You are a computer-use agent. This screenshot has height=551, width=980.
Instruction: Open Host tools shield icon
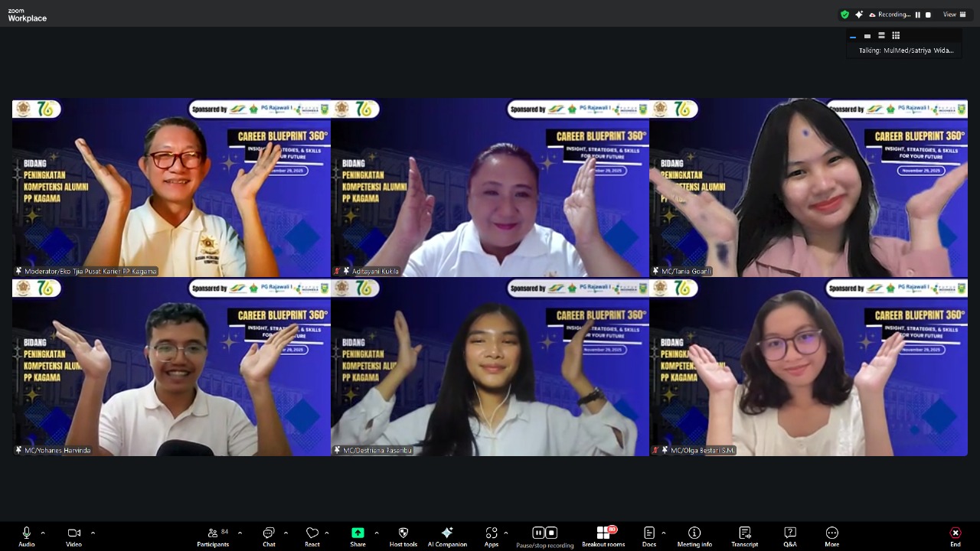[x=403, y=536]
